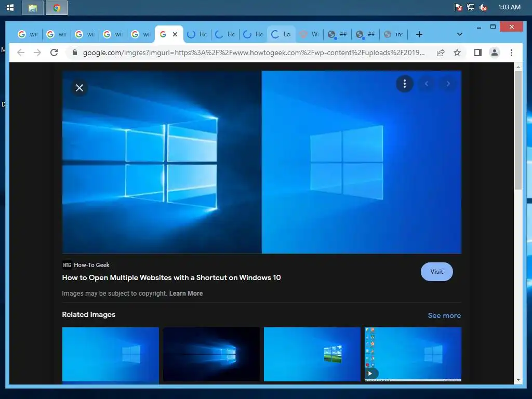The height and width of the screenshot is (399, 532).
Task: Open File Explorer from the taskbar
Action: click(x=33, y=8)
